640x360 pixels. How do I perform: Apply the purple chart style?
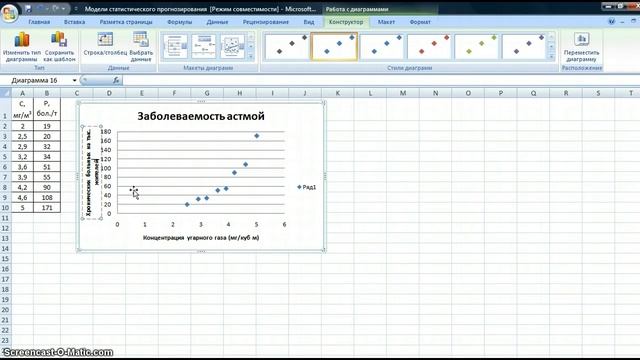tap(524, 47)
